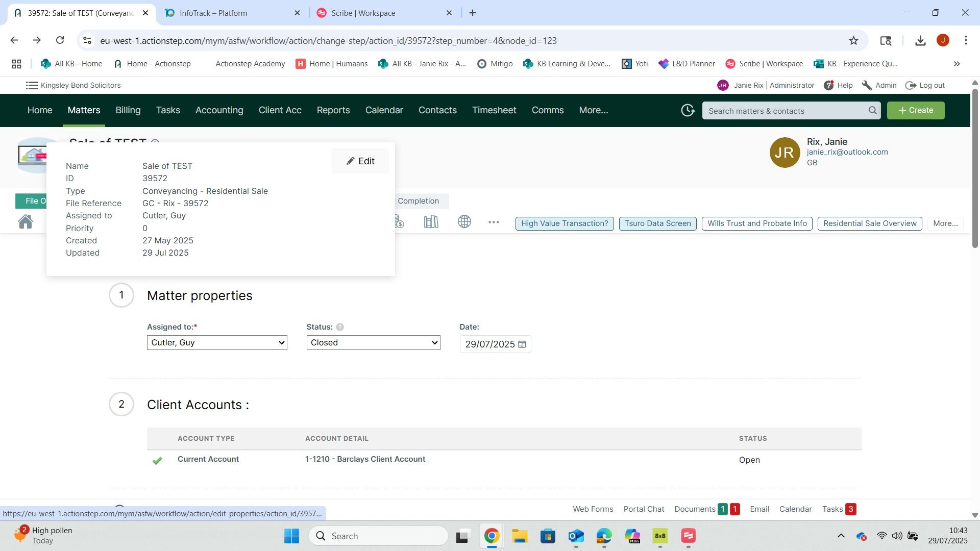Open the Tsuro Data Screen button

tap(657, 223)
